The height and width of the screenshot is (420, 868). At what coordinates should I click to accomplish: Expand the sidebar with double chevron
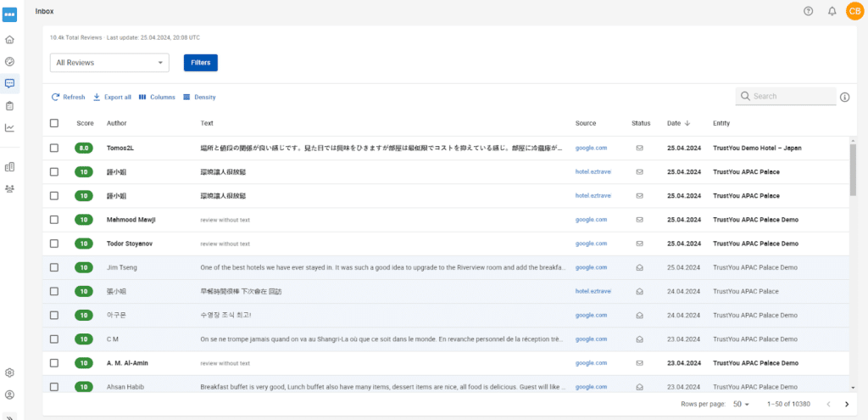pos(9,416)
